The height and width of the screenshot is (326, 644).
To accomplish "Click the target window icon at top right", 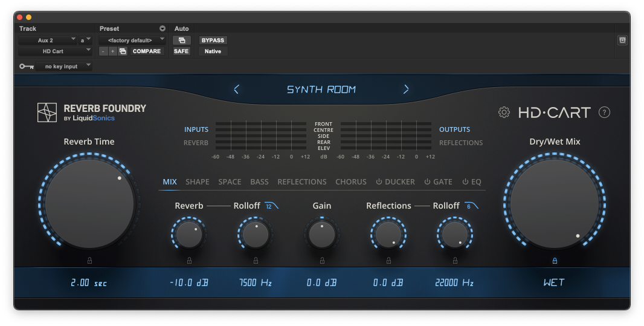I will pos(622,40).
